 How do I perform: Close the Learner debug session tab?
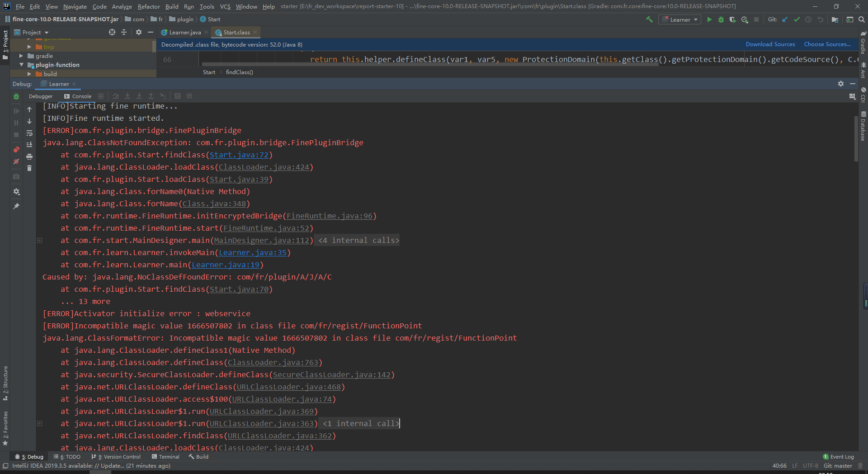74,84
